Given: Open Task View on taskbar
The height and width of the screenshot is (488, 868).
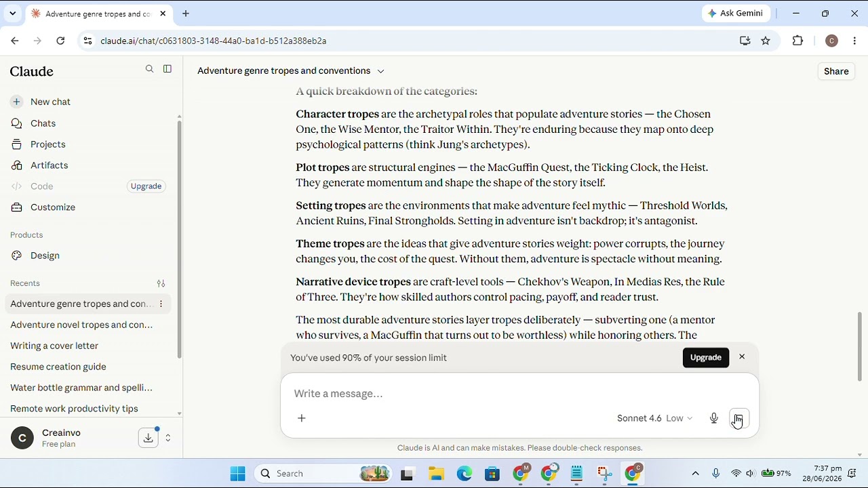Looking at the screenshot, I should [407, 474].
